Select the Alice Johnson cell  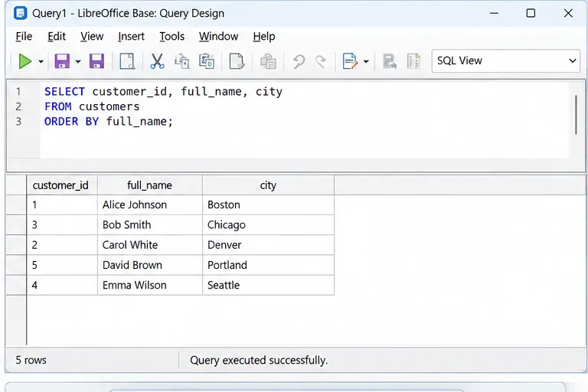click(x=150, y=205)
